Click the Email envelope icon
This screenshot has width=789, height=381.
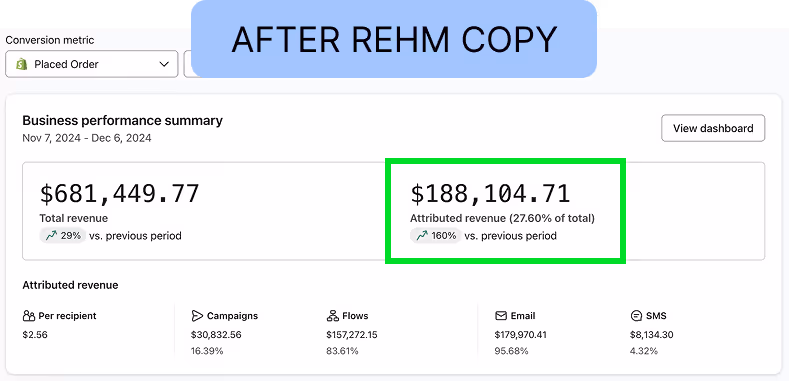coord(501,316)
